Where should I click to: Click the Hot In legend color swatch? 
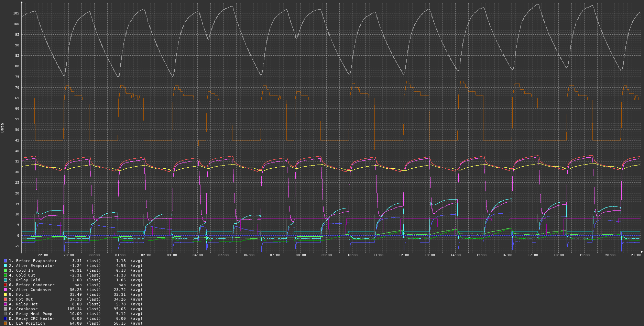pos(5,294)
